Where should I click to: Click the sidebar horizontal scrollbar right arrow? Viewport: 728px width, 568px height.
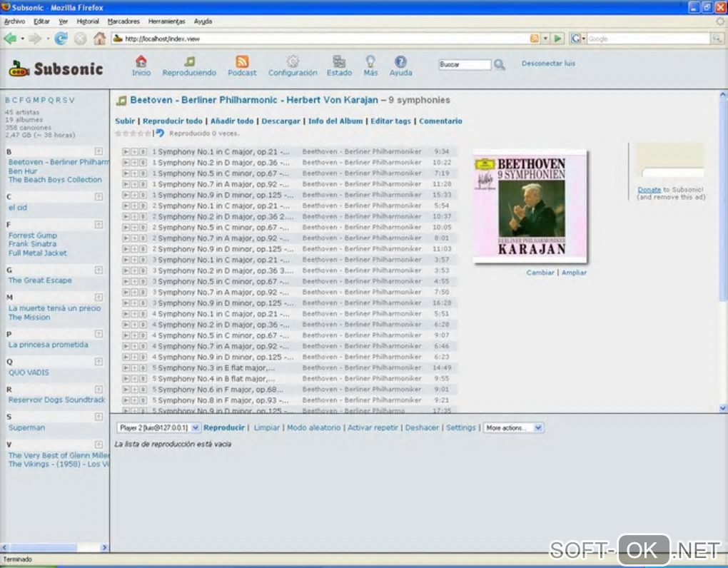click(x=104, y=547)
